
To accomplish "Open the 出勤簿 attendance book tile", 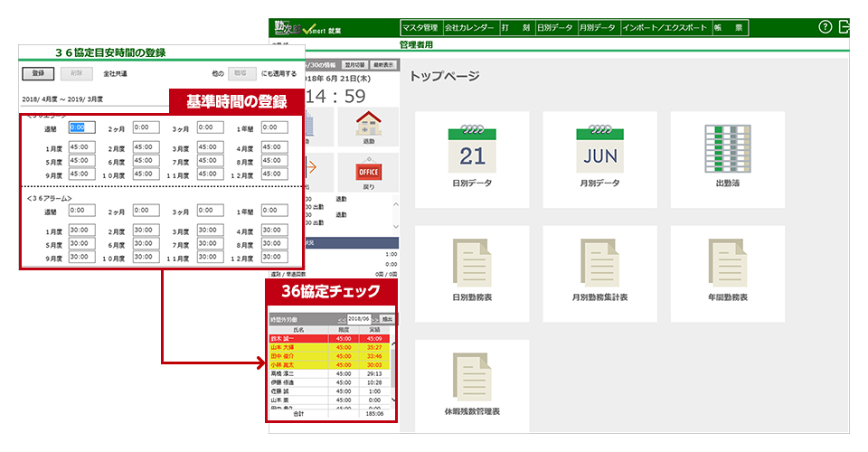I will click(727, 159).
